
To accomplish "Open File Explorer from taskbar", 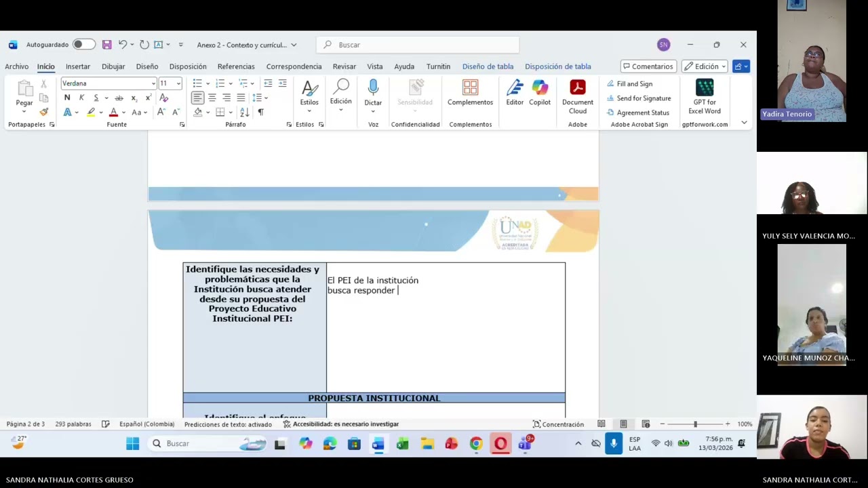I will 427,444.
